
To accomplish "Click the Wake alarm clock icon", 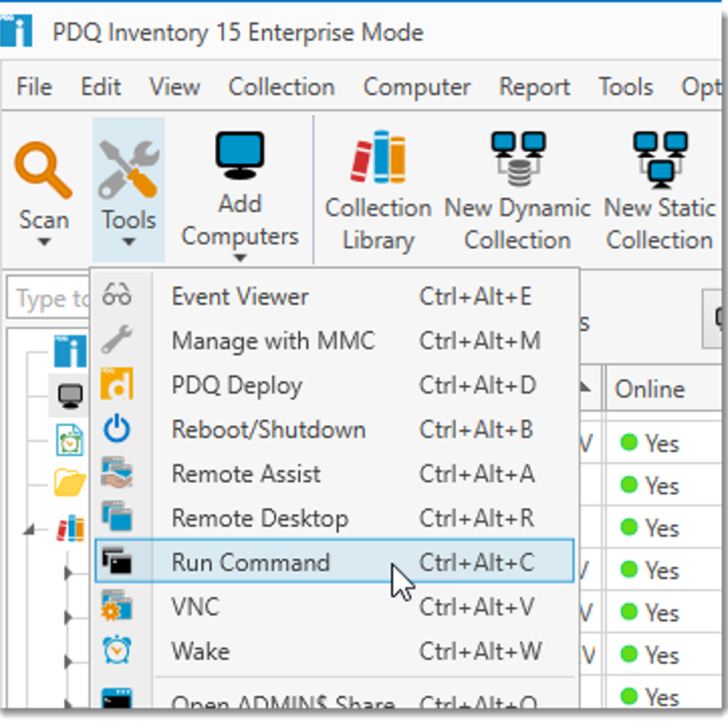I will click(116, 650).
